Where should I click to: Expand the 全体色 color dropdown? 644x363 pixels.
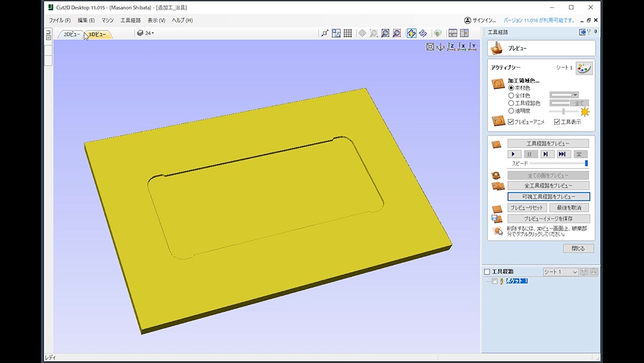tap(575, 95)
